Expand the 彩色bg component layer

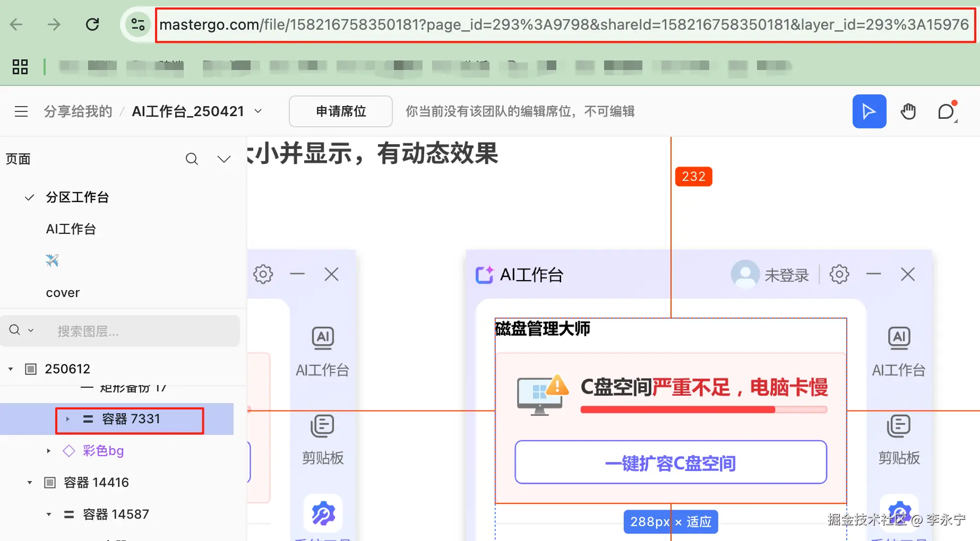48,451
